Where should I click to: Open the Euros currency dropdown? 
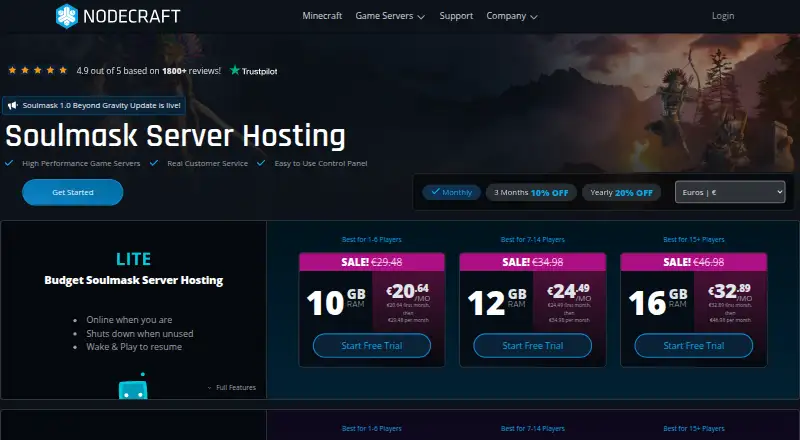click(x=730, y=192)
